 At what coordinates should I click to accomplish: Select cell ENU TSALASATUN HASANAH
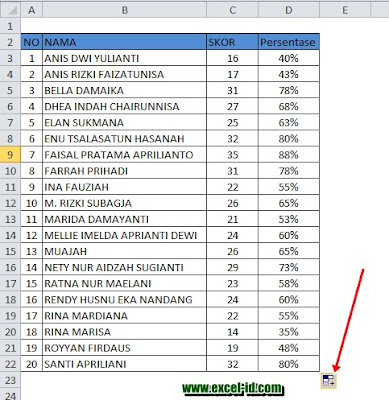(124, 139)
